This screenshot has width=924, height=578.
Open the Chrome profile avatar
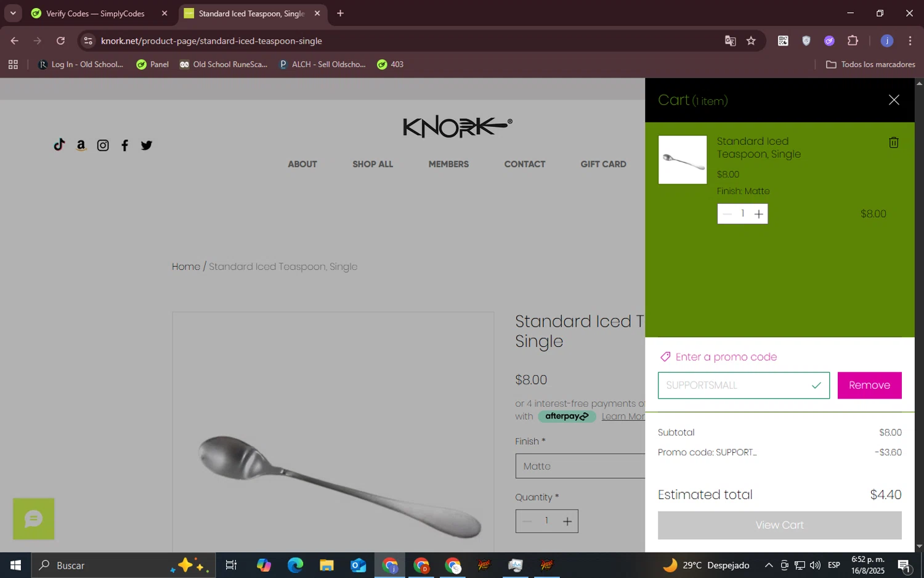[887, 41]
